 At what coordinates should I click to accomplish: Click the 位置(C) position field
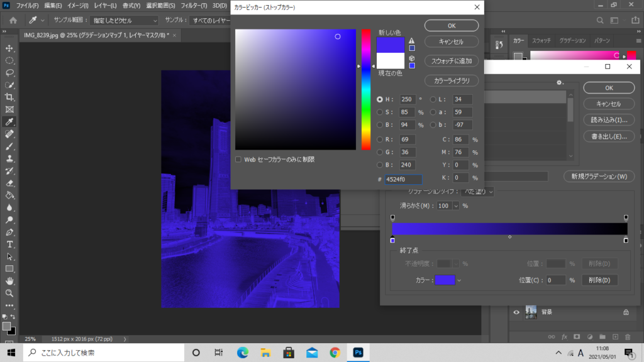[555, 280]
